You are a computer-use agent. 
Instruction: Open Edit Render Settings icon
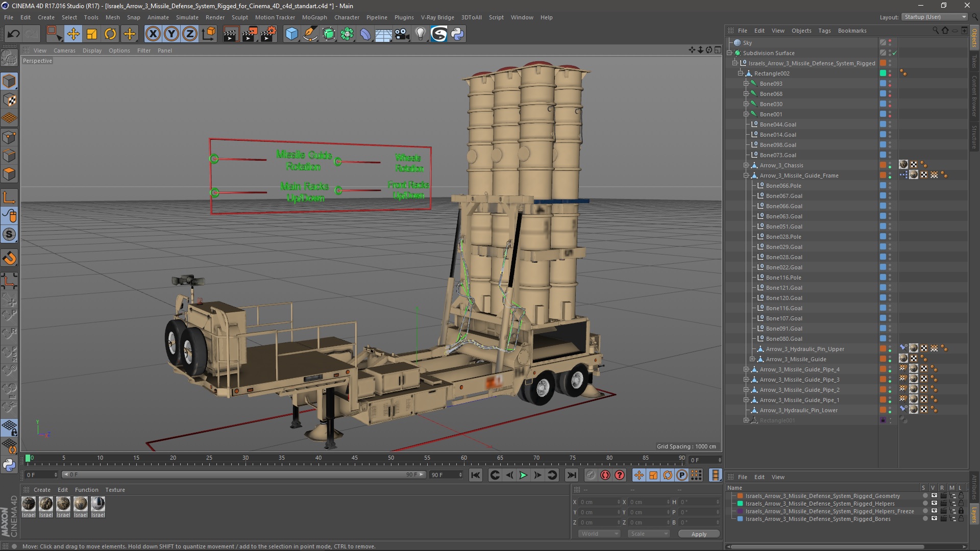click(268, 34)
